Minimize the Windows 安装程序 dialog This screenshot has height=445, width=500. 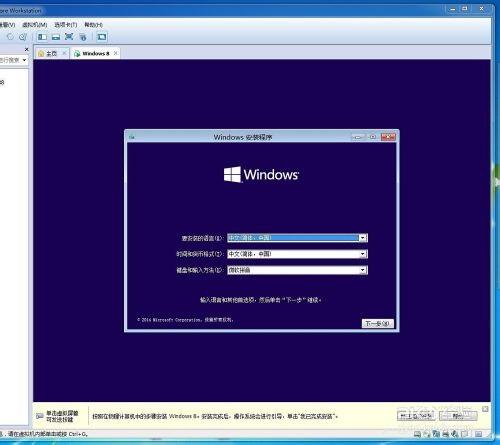[x=358, y=137]
